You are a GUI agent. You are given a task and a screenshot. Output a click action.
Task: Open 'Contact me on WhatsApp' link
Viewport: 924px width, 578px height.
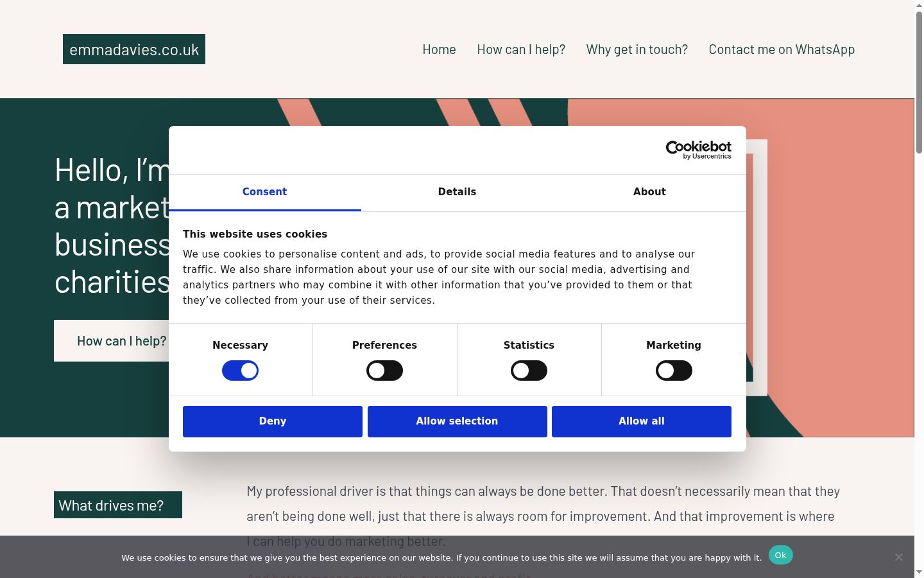pos(782,49)
